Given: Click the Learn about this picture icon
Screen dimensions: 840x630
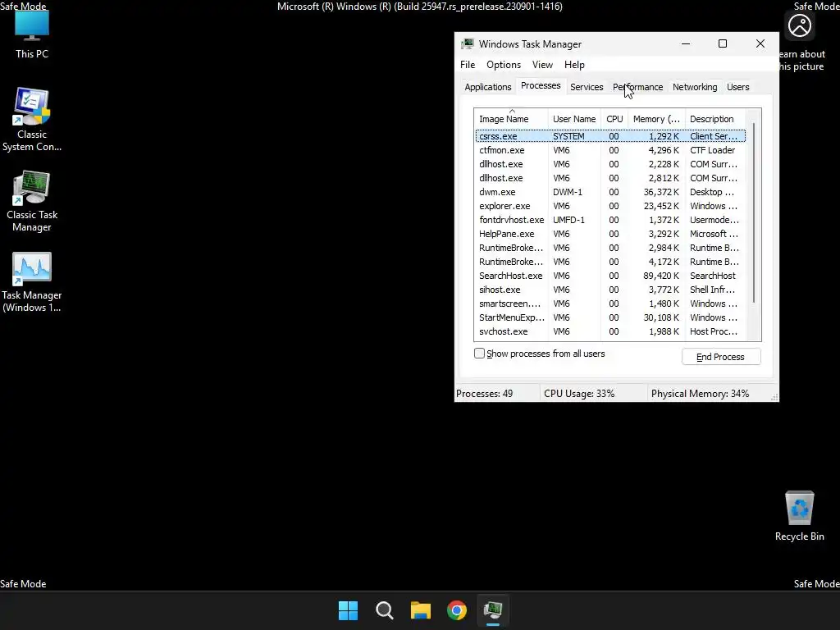Looking at the screenshot, I should [x=799, y=25].
